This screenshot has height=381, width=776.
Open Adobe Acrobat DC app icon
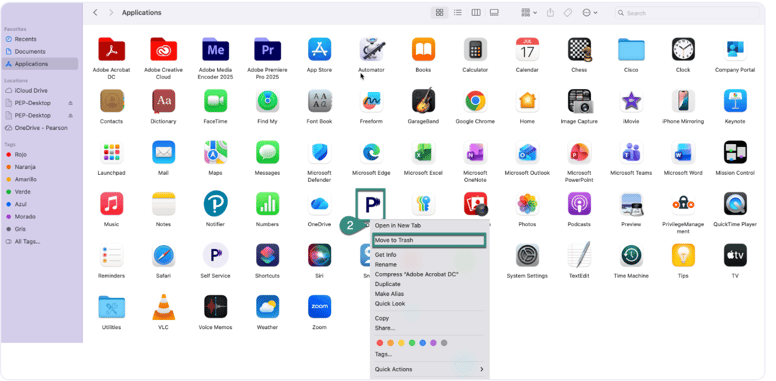click(111, 49)
